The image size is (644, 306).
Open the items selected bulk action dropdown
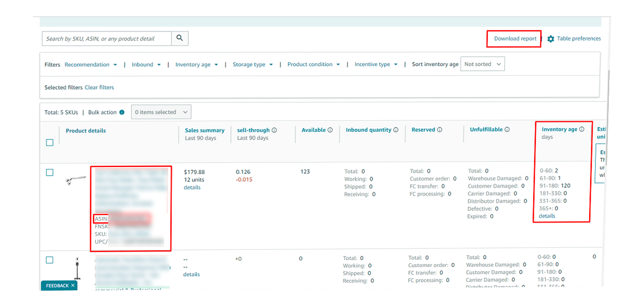pyautogui.click(x=161, y=112)
